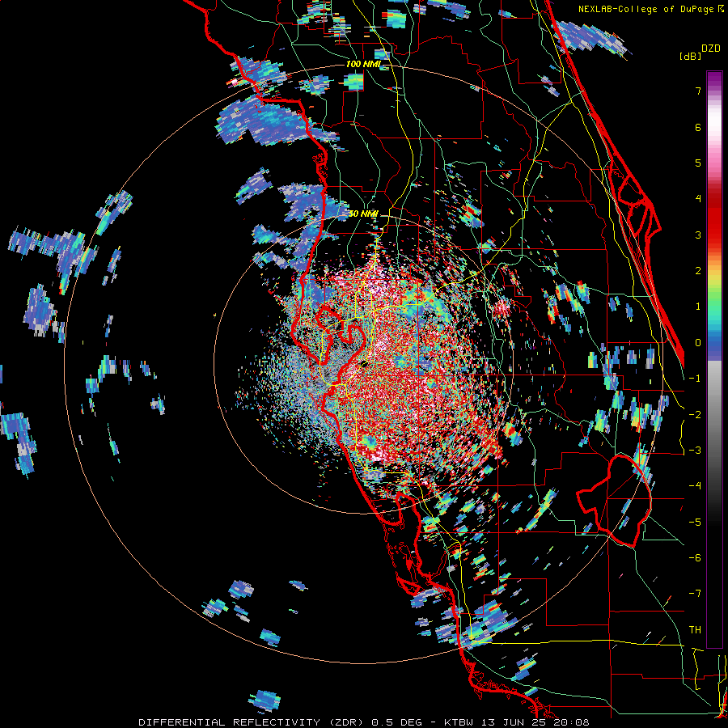Image resolution: width=728 pixels, height=728 pixels.
Task: Select the -6 value on the scale
Action: click(695, 558)
